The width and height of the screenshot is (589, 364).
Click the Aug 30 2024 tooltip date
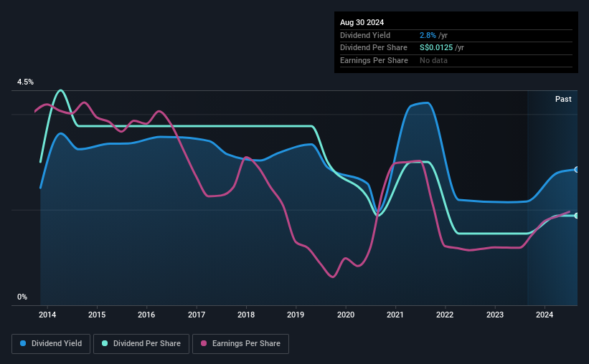362,22
